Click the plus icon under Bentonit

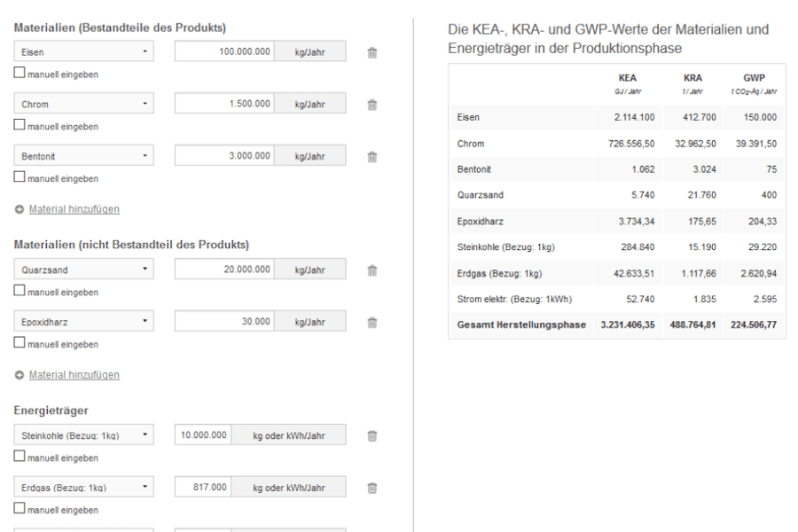(20, 209)
